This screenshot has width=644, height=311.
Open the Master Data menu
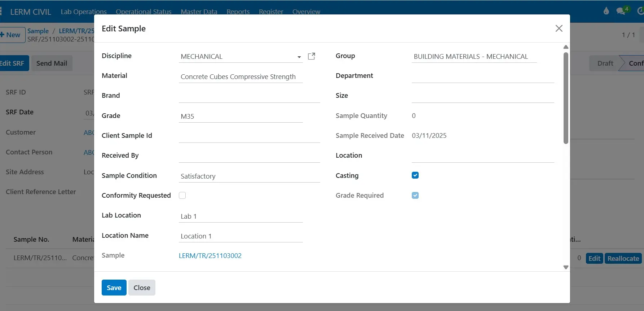point(199,12)
